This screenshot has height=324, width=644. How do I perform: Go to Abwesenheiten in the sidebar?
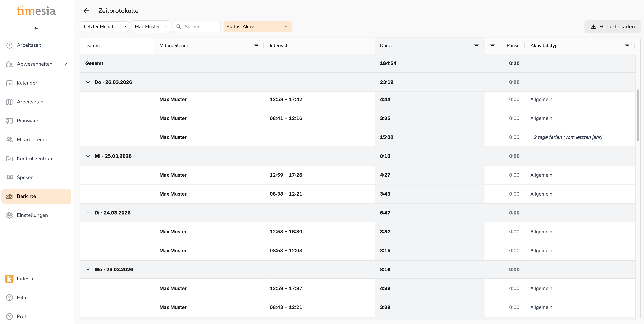point(35,64)
